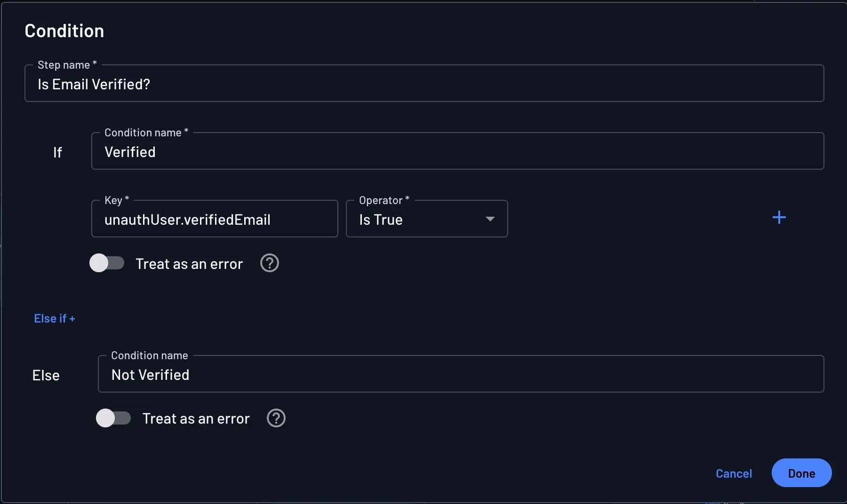Viewport: 847px width, 504px height.
Task: Click the Key field unauthUser.verifiedEmail
Action: tap(215, 219)
